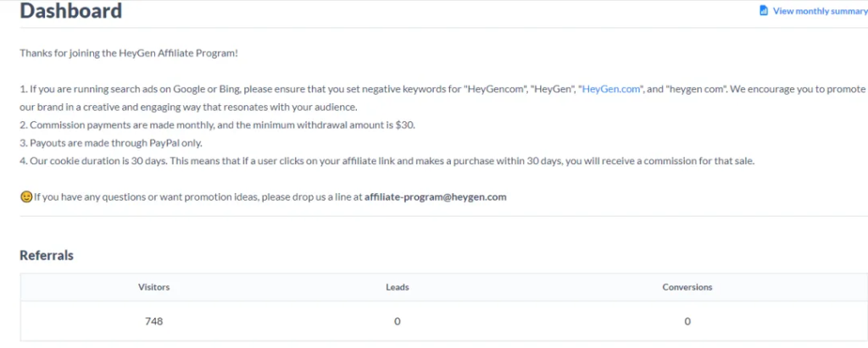Click the Dashboard page heading
The height and width of the screenshot is (348, 868).
pyautogui.click(x=71, y=10)
